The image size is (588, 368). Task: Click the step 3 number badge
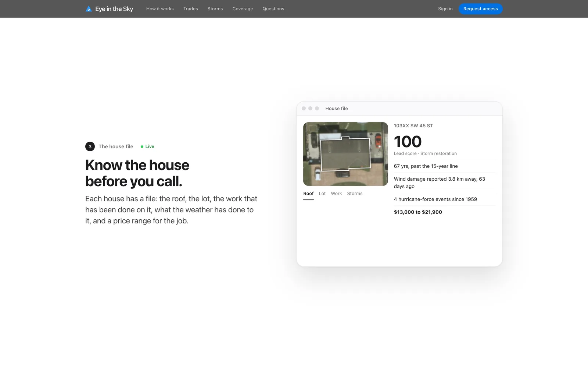point(90,146)
